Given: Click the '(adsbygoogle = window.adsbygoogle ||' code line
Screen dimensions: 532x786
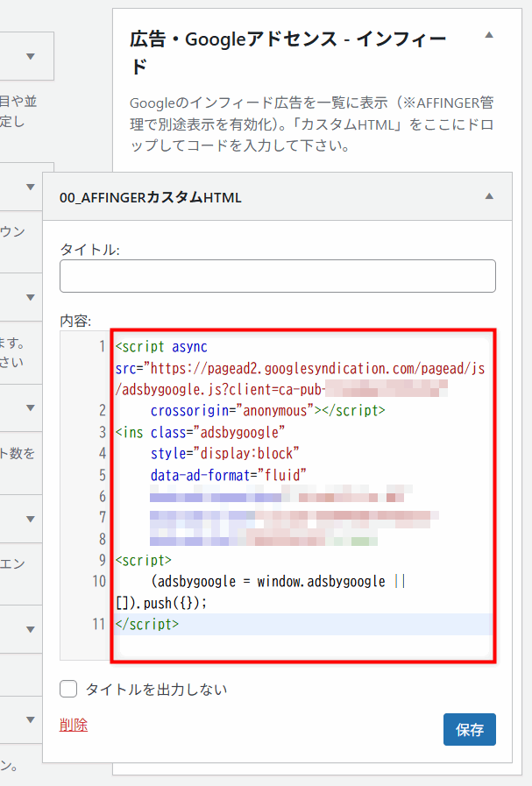Looking at the screenshot, I should 278,582.
